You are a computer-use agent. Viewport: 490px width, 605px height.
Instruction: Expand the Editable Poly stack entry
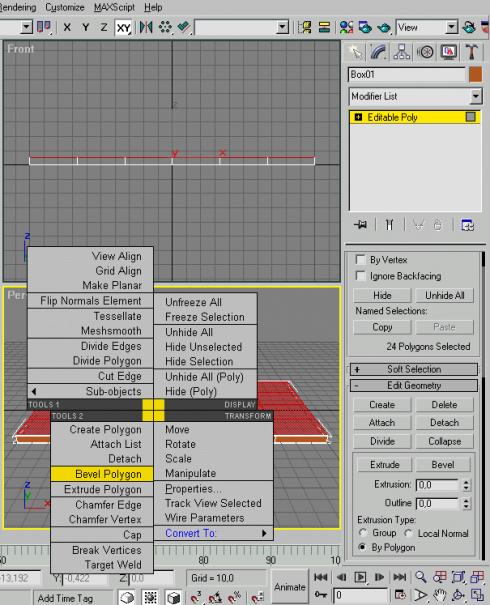tap(358, 117)
